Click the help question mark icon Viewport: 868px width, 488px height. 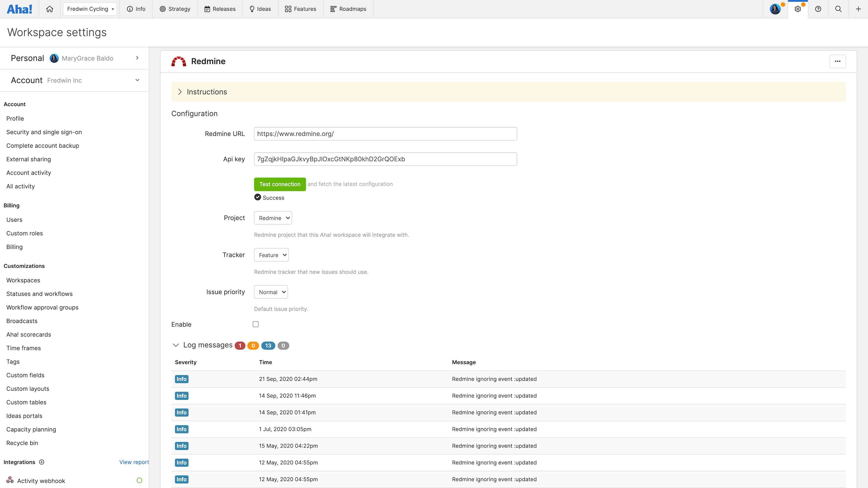coord(818,9)
